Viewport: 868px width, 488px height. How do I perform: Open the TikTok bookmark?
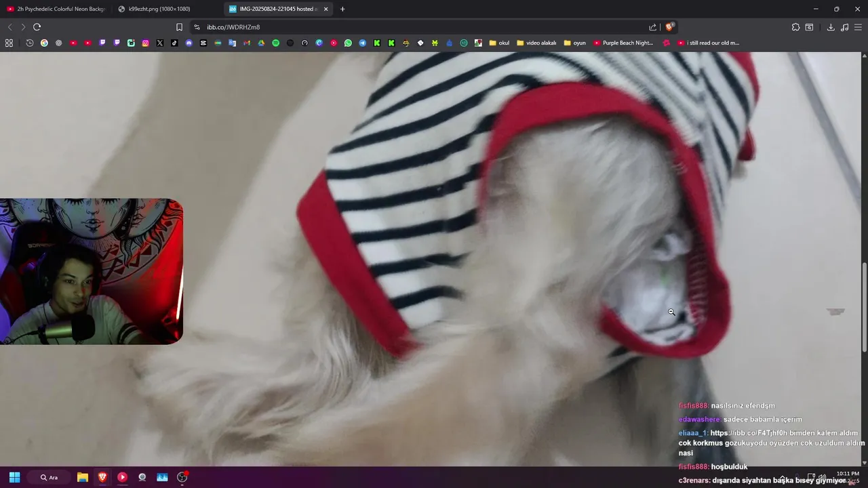tap(174, 43)
